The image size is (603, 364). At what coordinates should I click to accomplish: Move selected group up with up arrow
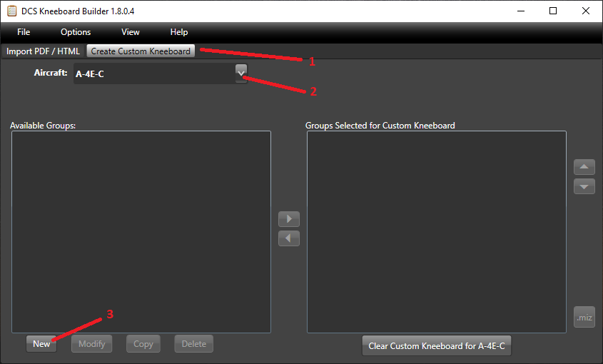[584, 167]
